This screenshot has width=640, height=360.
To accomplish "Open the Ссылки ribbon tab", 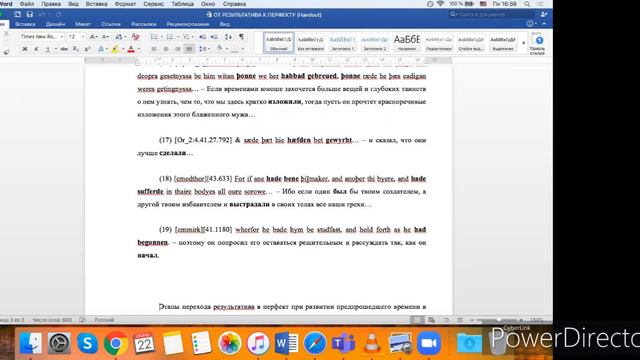I will pos(111,24).
